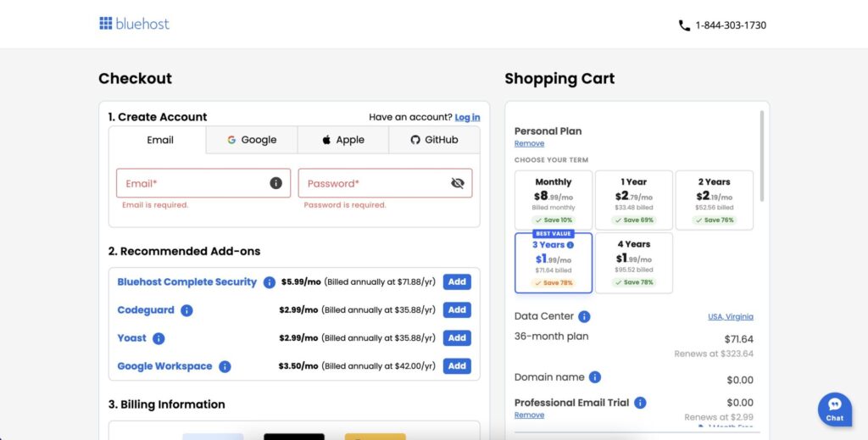Toggle password visibility eye icon

(x=457, y=183)
